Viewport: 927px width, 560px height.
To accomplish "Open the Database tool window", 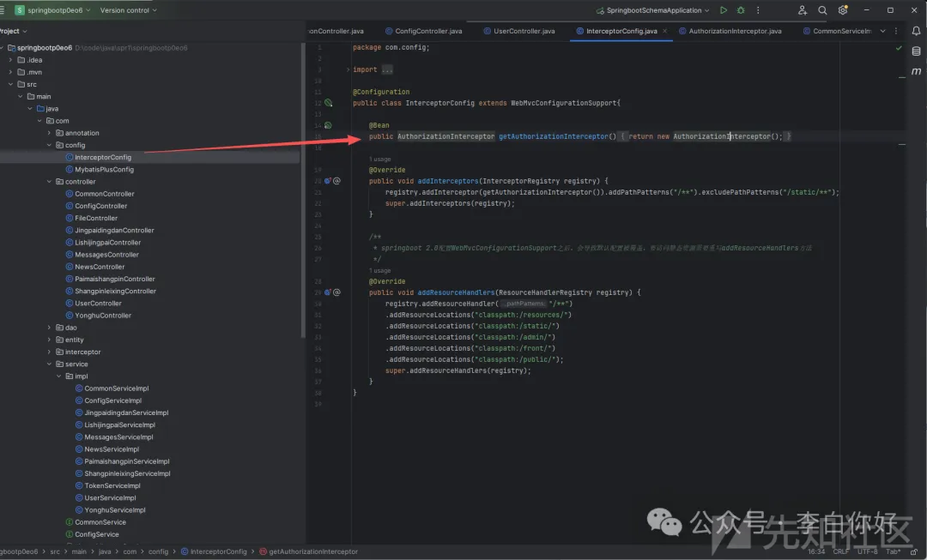I will [916, 51].
